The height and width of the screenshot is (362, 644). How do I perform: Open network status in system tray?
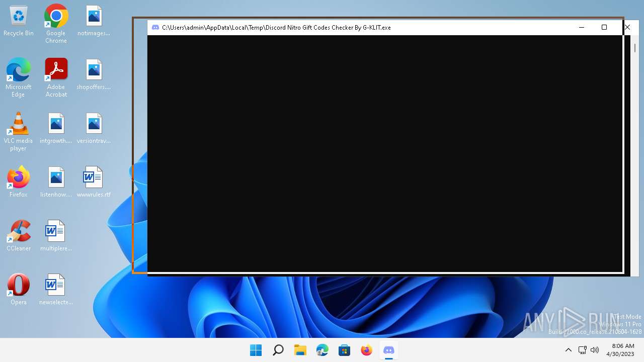(582, 350)
